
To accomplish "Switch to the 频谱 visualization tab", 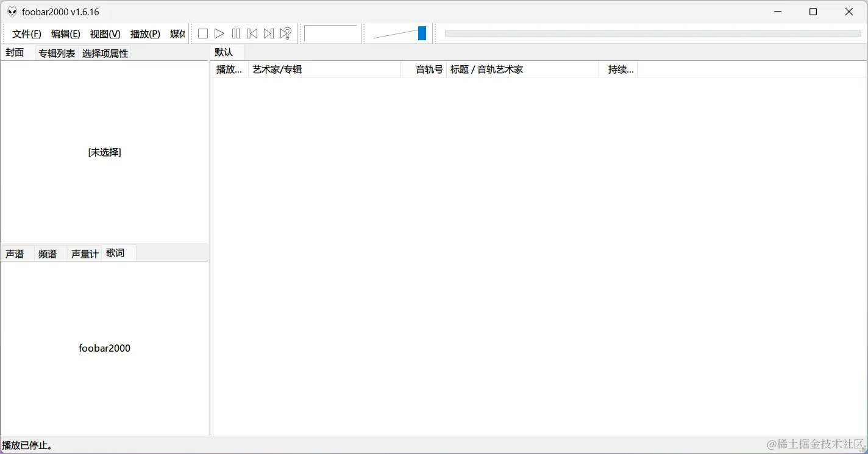I will coord(48,253).
